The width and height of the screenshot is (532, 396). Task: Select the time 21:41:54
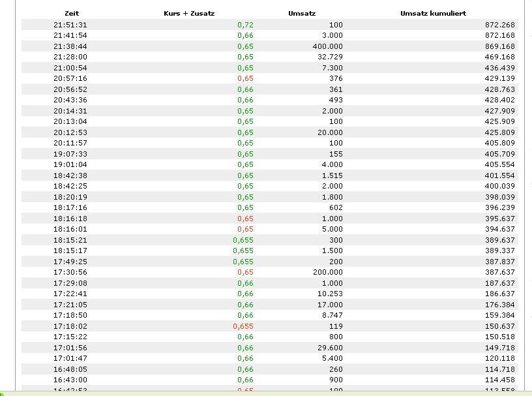70,35
